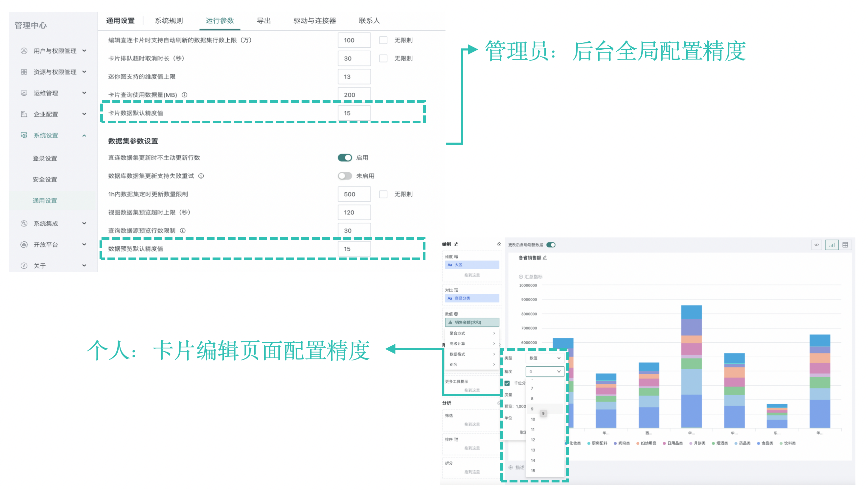The height and width of the screenshot is (490, 868).
Task: Open 高级计算 menu entry
Action: tap(472, 343)
